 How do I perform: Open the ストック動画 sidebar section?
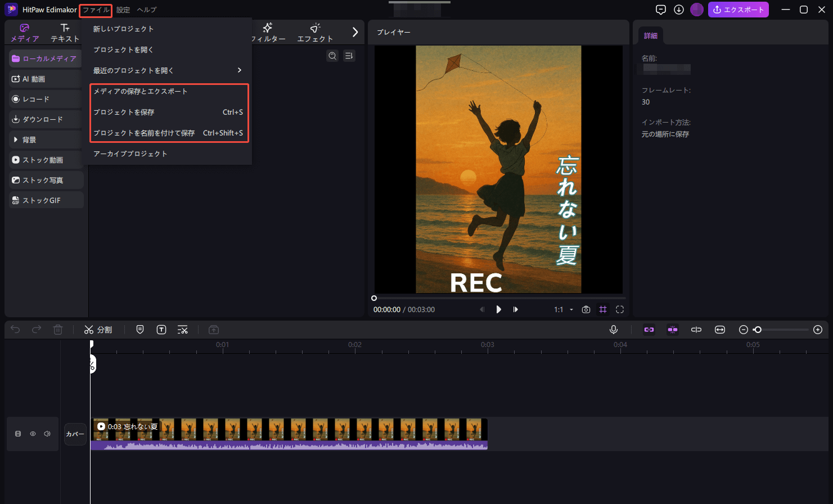[x=46, y=160]
